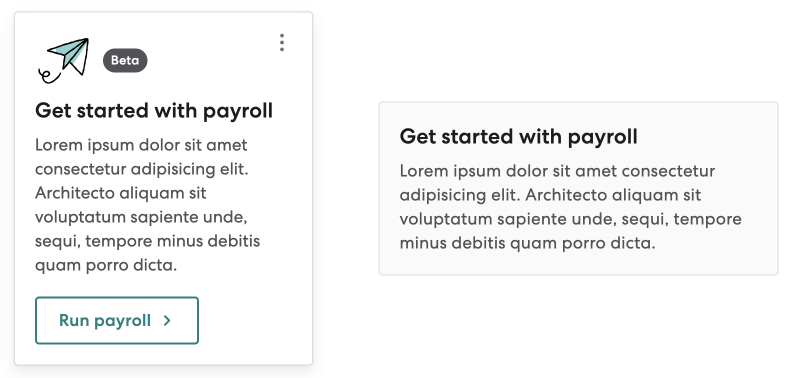The height and width of the screenshot is (378, 790).
Task: Click 'voluptatum sapiente unde,' line in white card
Action: (142, 217)
